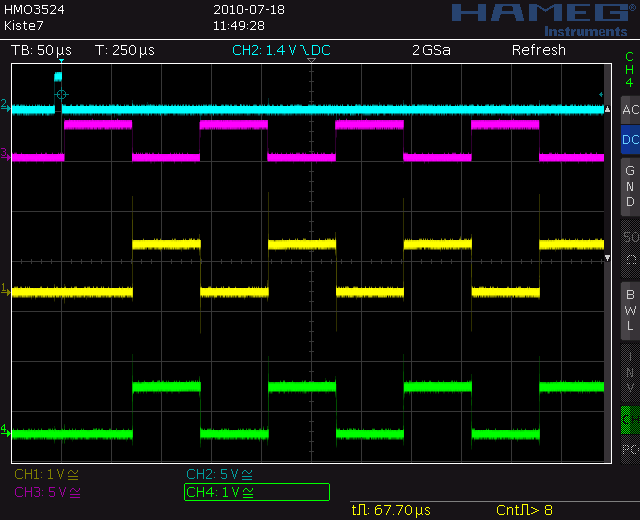The image size is (640, 520).
Task: Click the channel 2 cyan ground marker
Action: pyautogui.click(x=5, y=105)
